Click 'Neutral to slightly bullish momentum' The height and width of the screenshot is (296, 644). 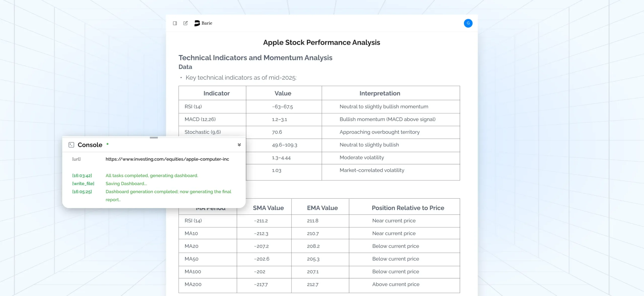point(384,107)
